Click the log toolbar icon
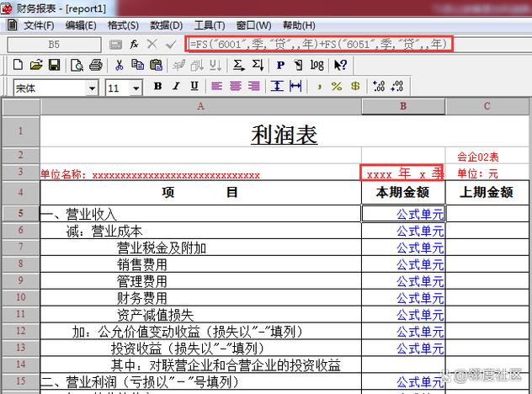532x394 pixels. click(317, 65)
